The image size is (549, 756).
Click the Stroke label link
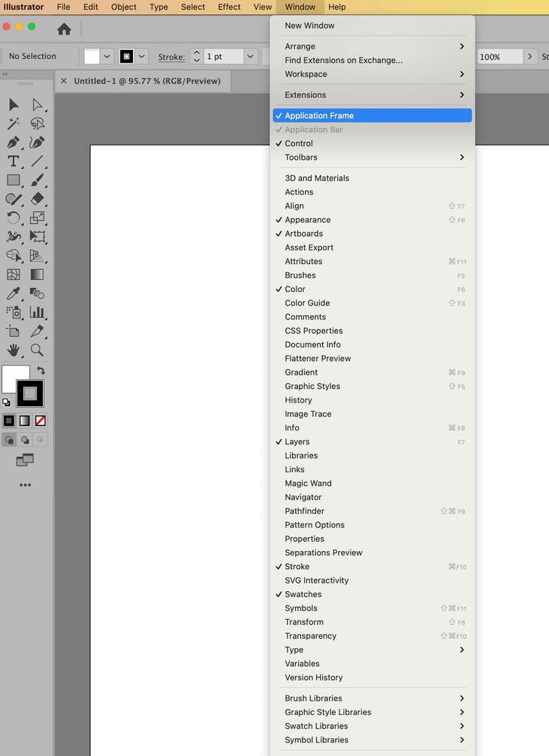point(172,57)
